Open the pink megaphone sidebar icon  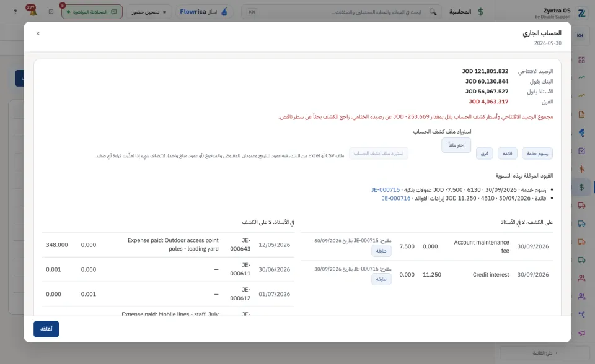tap(581, 332)
